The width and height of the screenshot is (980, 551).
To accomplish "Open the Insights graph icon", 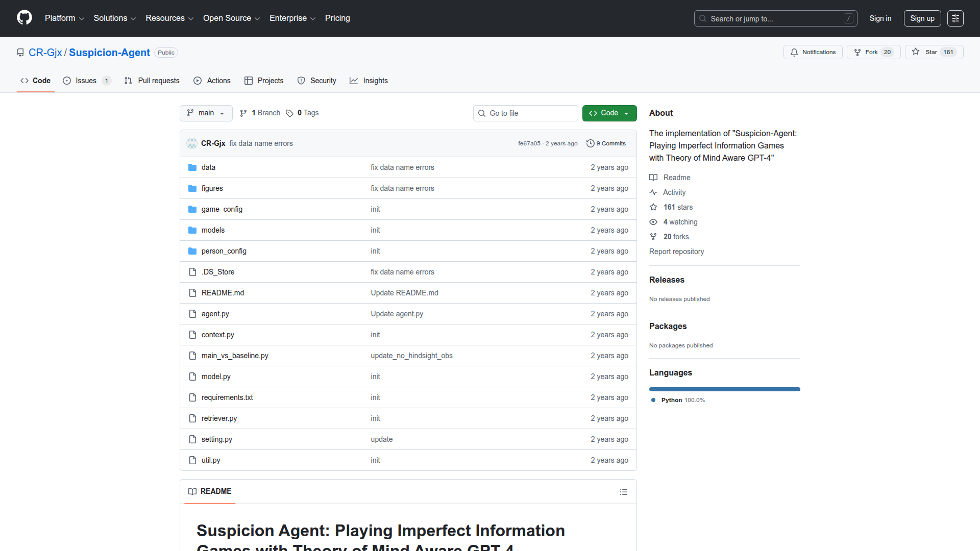I will 354,81.
